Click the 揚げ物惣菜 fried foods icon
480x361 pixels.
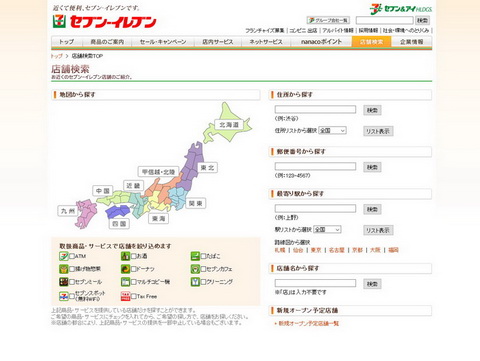point(64,269)
